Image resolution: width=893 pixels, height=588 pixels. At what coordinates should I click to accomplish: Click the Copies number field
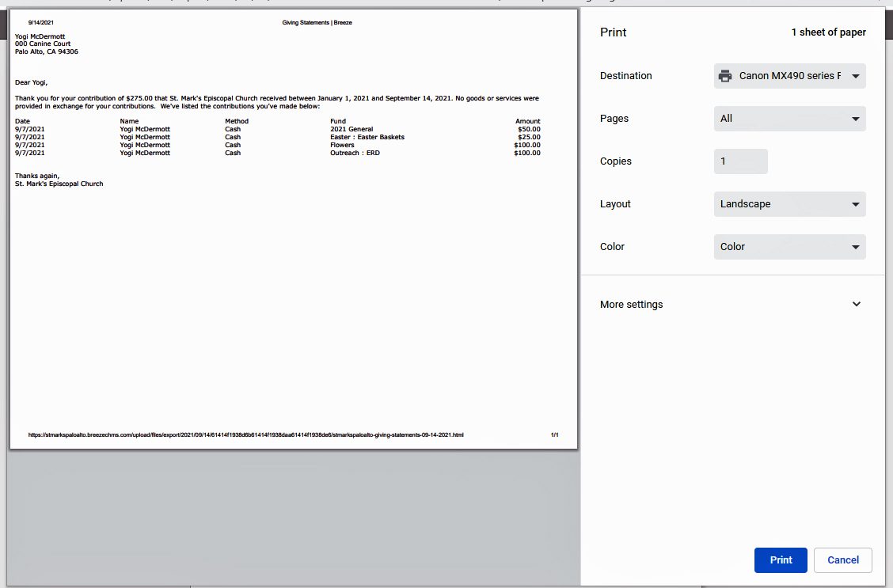pyautogui.click(x=740, y=161)
